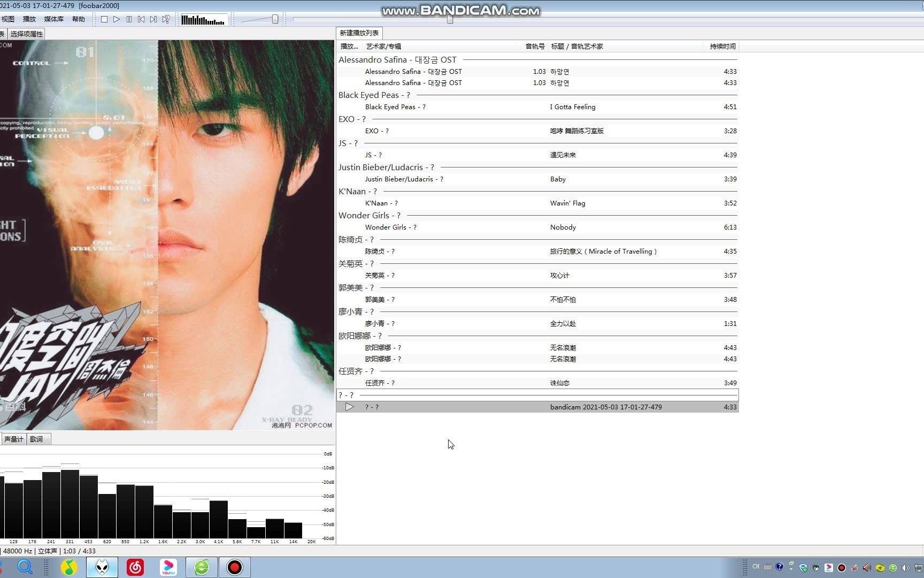924x578 pixels.
Task: Sort by the 持续时间 column header
Action: (x=721, y=47)
